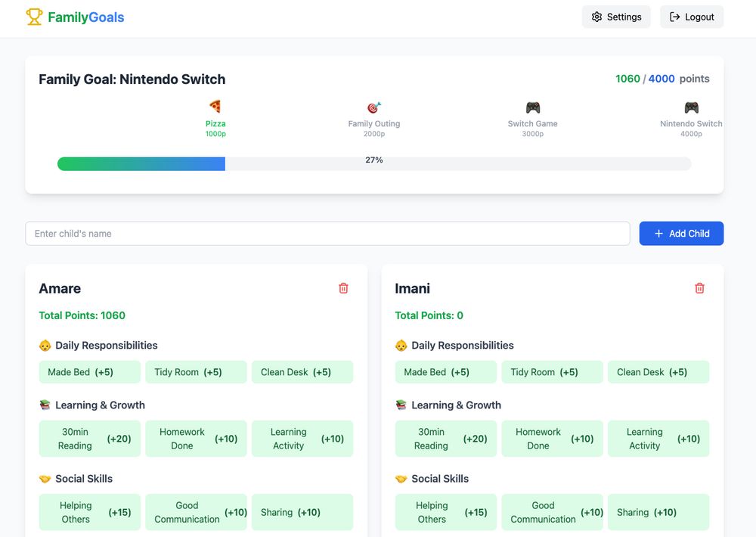This screenshot has height=537, width=756.
Task: Click the FamilyGoals brand name
Action: (x=86, y=17)
